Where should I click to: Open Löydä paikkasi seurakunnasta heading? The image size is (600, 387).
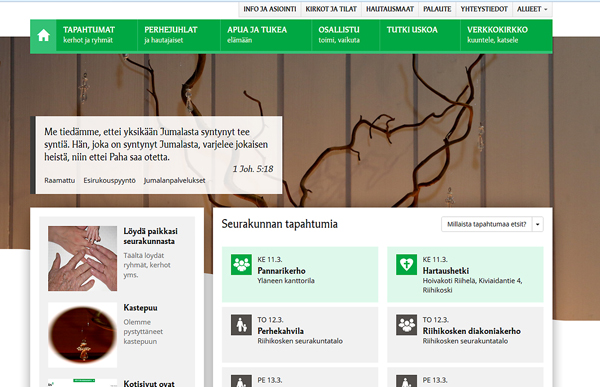coord(150,236)
